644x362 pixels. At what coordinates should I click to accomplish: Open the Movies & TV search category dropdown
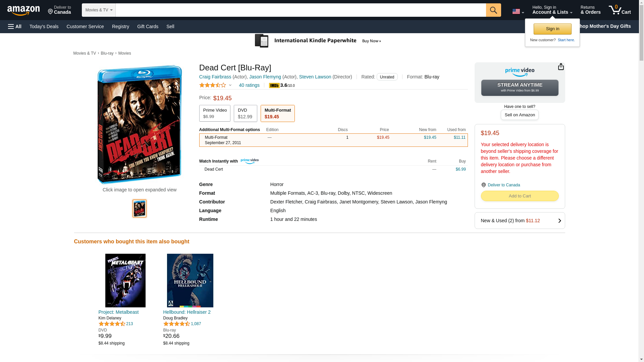(99, 10)
